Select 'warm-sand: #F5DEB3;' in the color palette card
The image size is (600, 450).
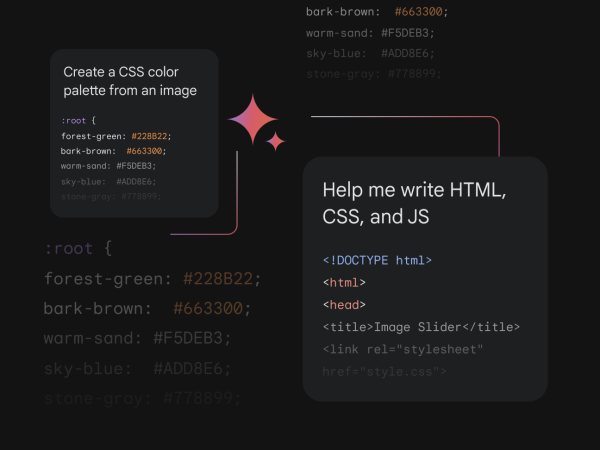click(108, 166)
